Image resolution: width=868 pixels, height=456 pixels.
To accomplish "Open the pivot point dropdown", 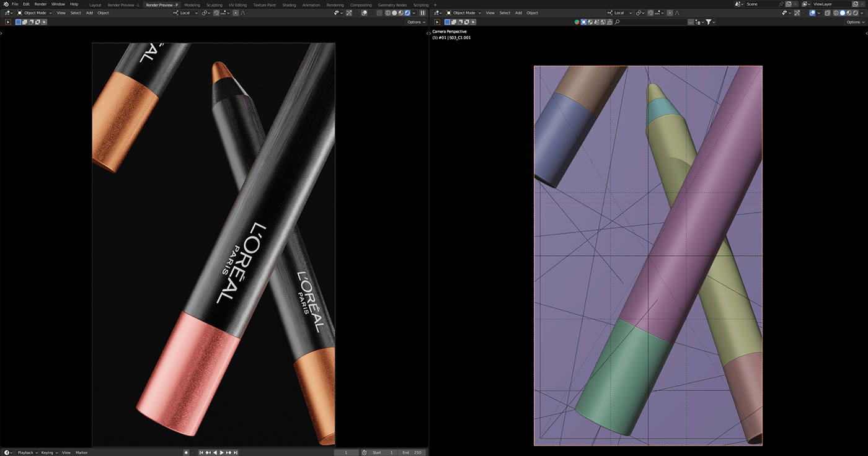I will point(206,12).
